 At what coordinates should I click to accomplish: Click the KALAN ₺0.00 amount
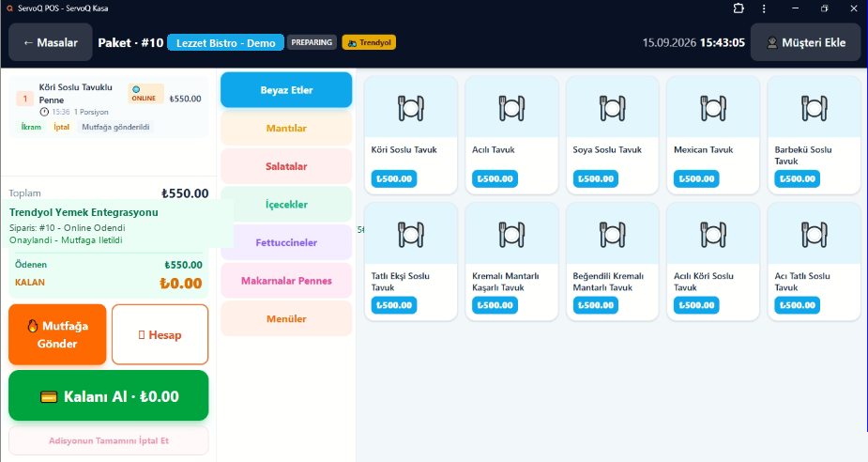point(180,283)
